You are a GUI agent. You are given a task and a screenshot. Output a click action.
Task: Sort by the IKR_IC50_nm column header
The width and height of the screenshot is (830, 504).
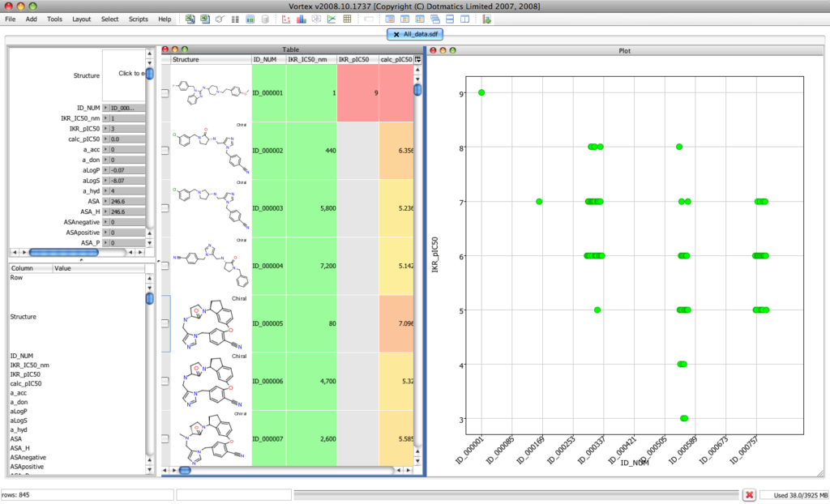[x=311, y=60]
